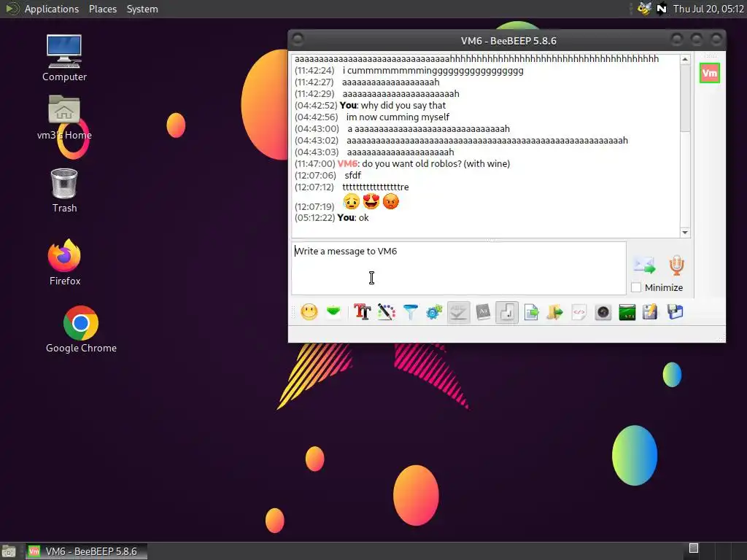Click chat scrollbar down arrow
The height and width of the screenshot is (560, 747).
tap(685, 233)
